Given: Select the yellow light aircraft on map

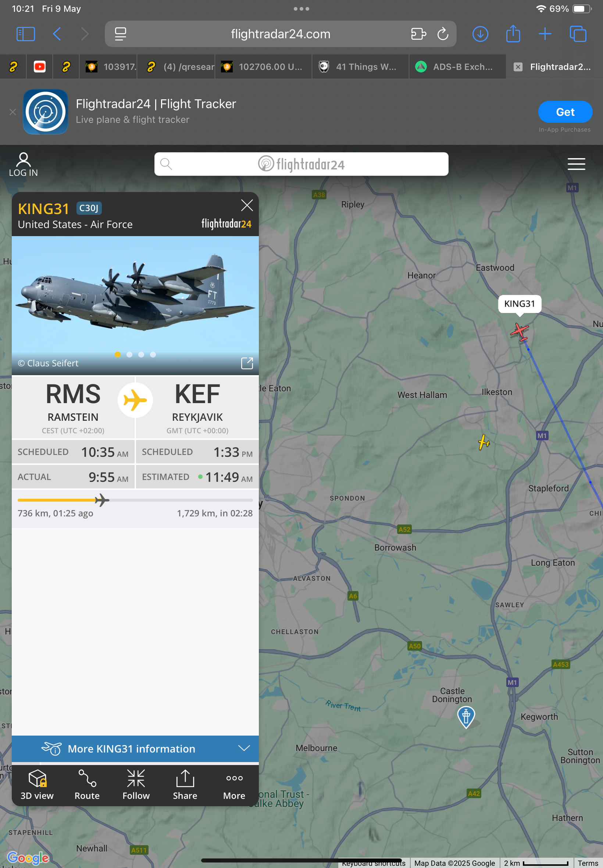Looking at the screenshot, I should 483,442.
